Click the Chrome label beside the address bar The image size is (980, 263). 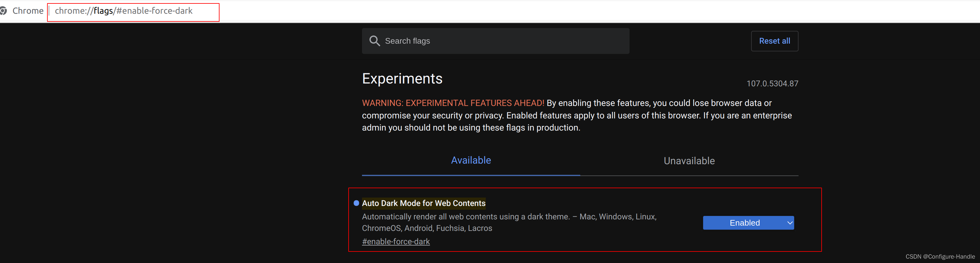(x=28, y=11)
